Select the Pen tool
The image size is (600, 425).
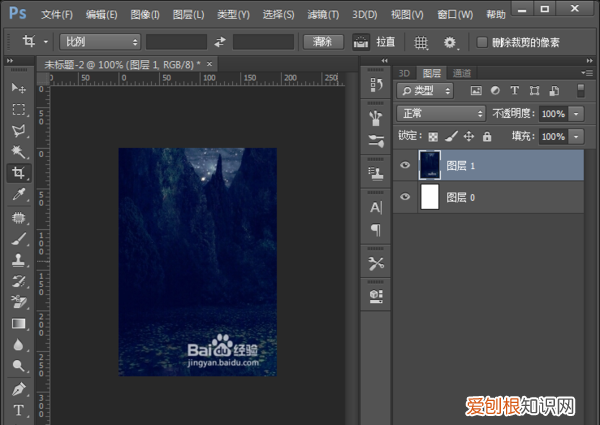[x=18, y=389]
